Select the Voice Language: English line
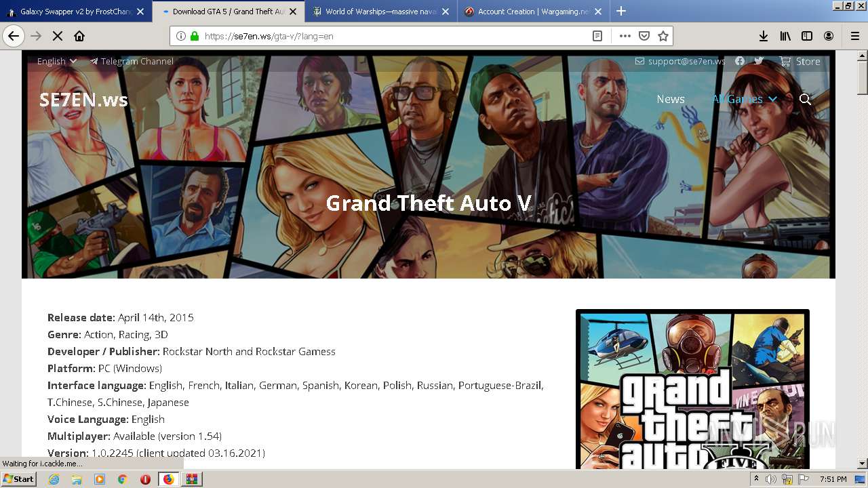The width and height of the screenshot is (868, 488). tap(106, 419)
